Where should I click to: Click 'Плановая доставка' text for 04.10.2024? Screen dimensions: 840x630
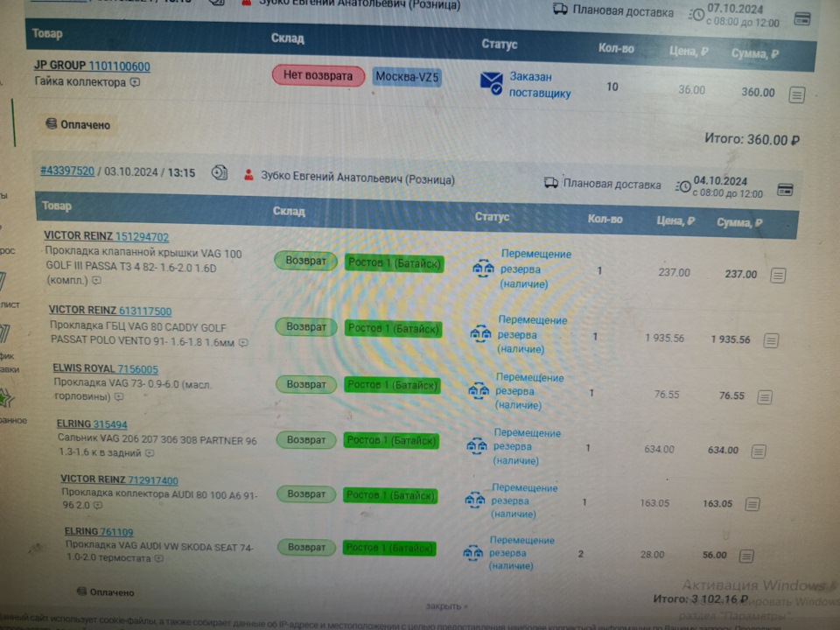(x=612, y=185)
